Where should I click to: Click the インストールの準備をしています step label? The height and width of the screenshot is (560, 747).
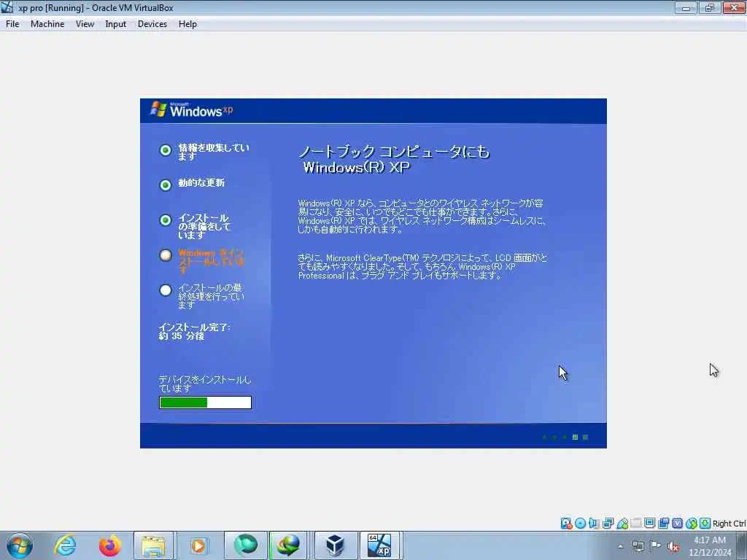(x=204, y=226)
